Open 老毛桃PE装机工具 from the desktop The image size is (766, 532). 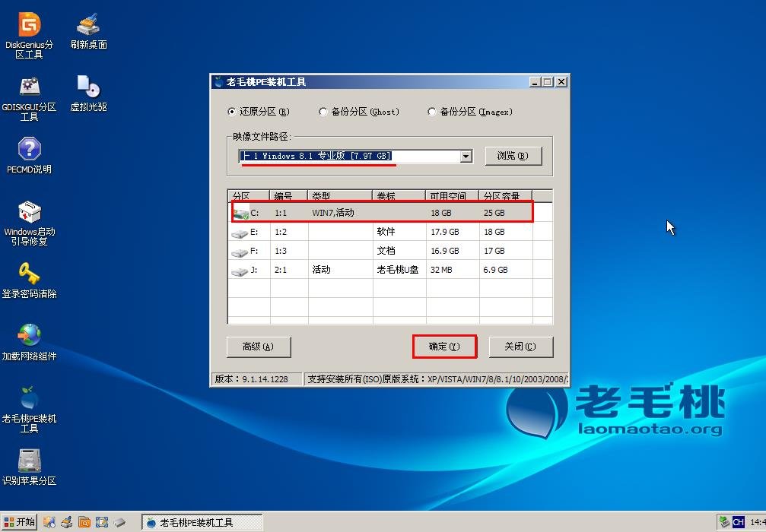(x=29, y=403)
